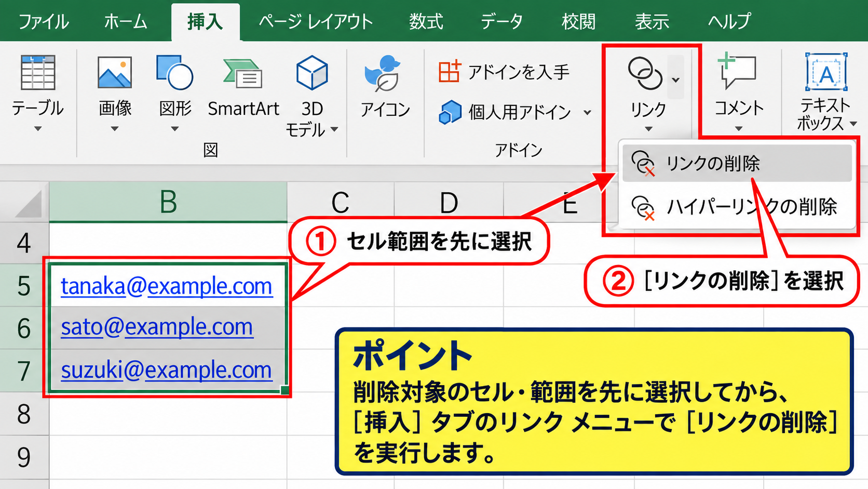Click the 画像 (Pictures) icon
The width and height of the screenshot is (868, 489).
115,73
